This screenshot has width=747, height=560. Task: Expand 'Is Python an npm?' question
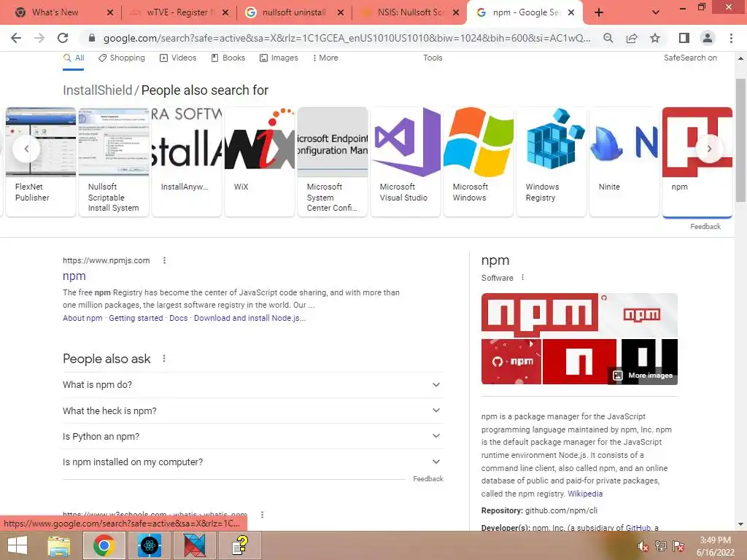pos(252,436)
